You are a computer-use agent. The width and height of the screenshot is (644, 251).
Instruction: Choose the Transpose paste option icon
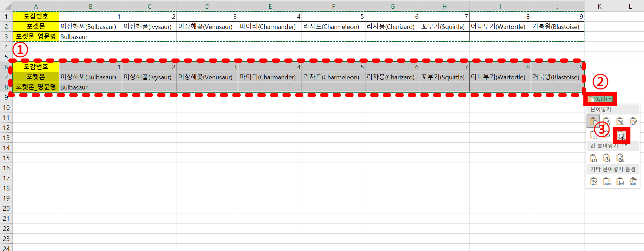tap(621, 135)
